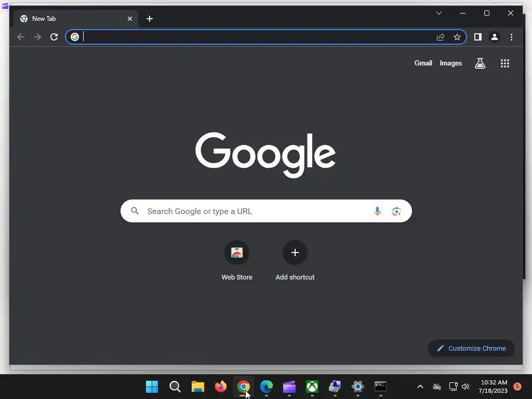532x399 pixels.
Task: Maximize the Chrome window
Action: [x=486, y=13]
